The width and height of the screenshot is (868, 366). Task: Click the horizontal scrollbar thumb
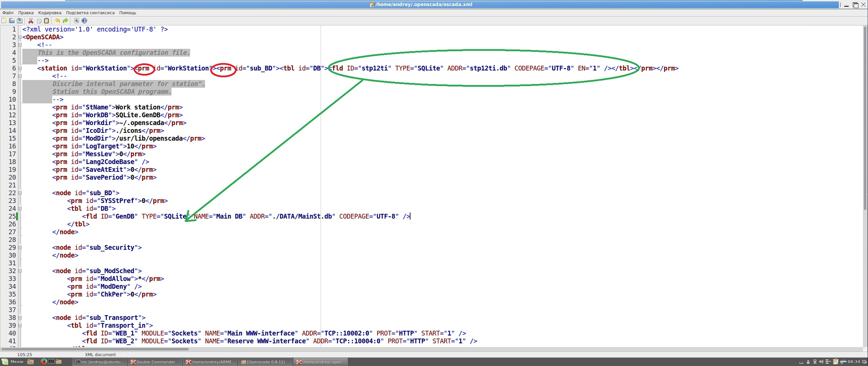pos(95,349)
